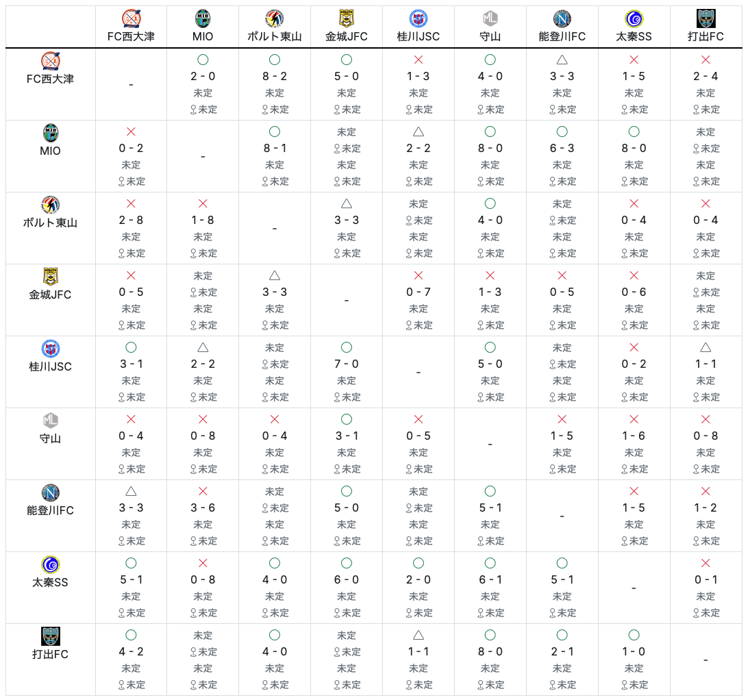Click score 2 - 1 in 打出FC row, 能登川FC column
Screen dimensions: 750x700
click(562, 651)
